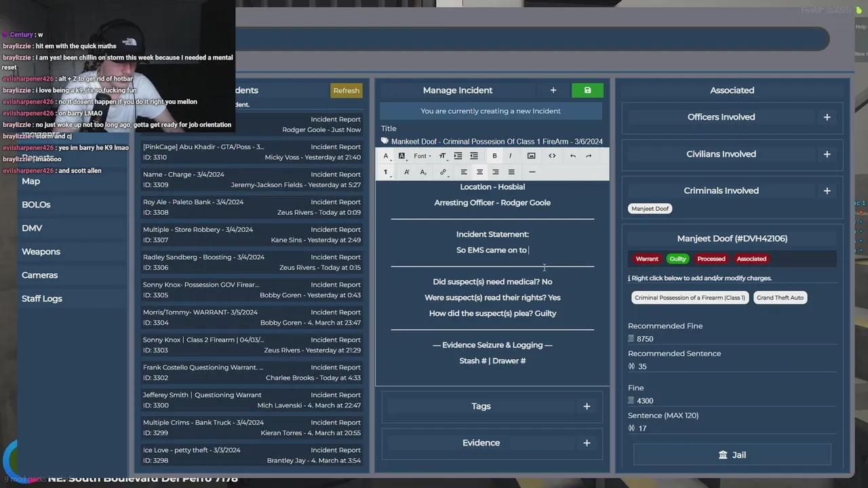Viewport: 868px width, 488px height.
Task: Click the Jail button
Action: (x=732, y=455)
